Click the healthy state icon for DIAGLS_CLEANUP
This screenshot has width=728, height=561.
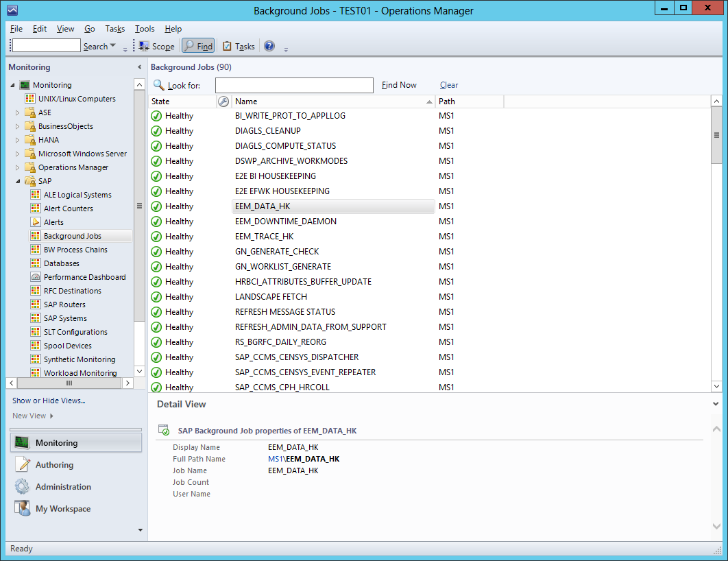156,131
